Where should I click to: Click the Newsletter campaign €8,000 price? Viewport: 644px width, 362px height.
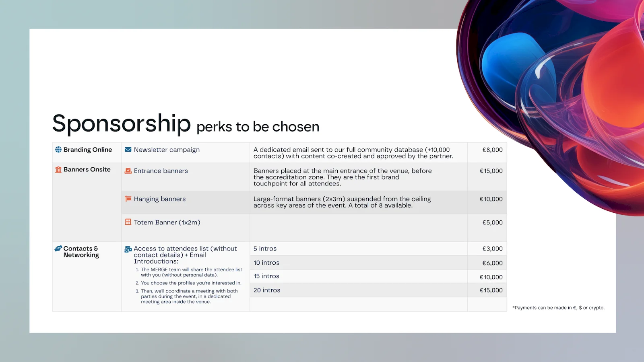tap(492, 150)
